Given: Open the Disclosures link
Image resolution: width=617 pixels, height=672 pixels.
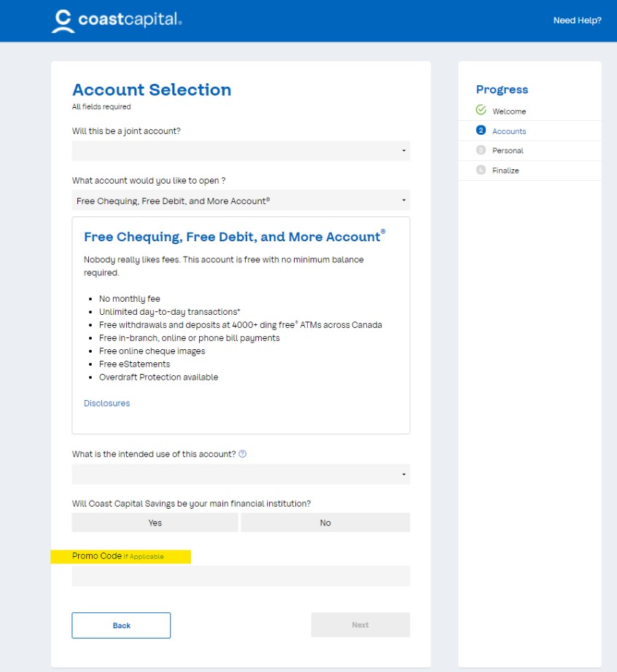Looking at the screenshot, I should 106,403.
